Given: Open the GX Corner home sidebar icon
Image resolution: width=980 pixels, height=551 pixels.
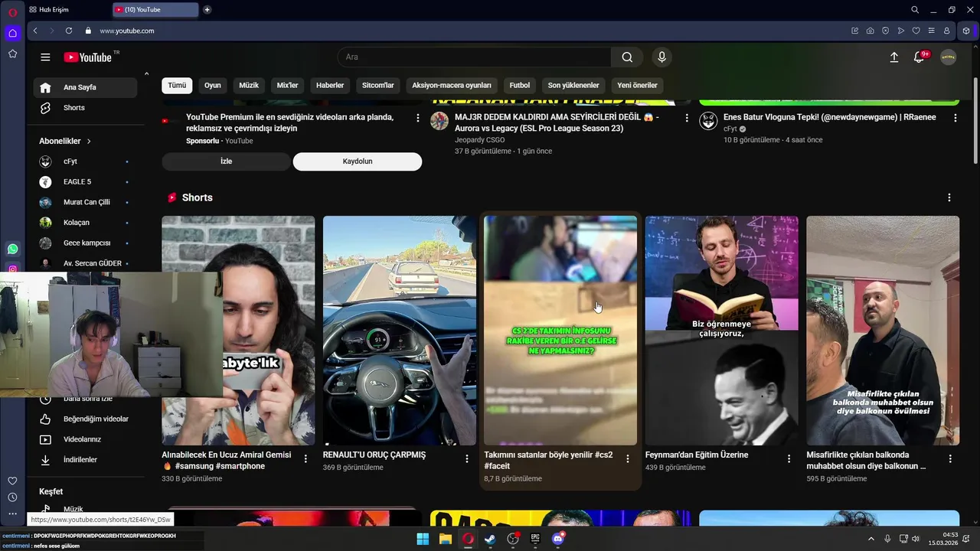Looking at the screenshot, I should click(x=12, y=33).
